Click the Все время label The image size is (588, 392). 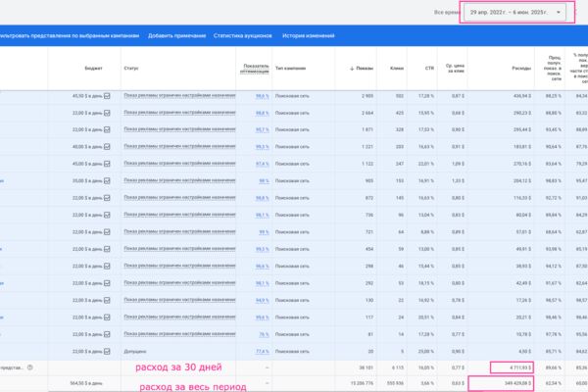pyautogui.click(x=447, y=13)
